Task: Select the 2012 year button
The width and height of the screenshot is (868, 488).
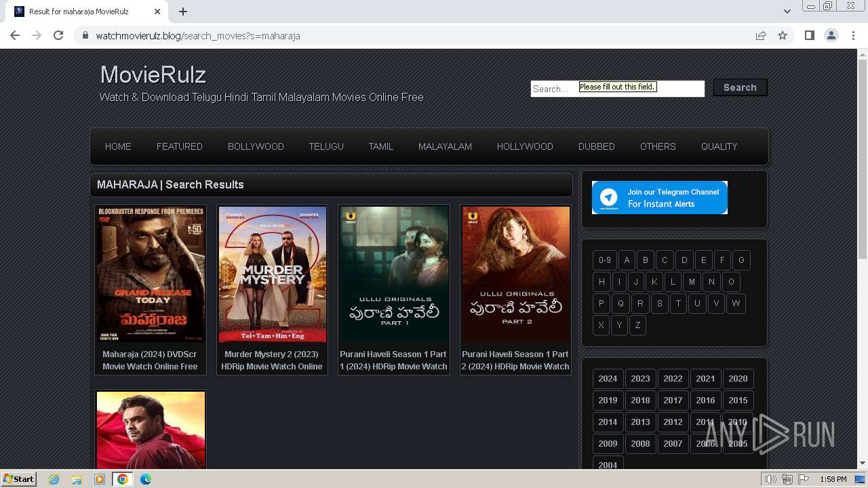Action: coord(673,422)
